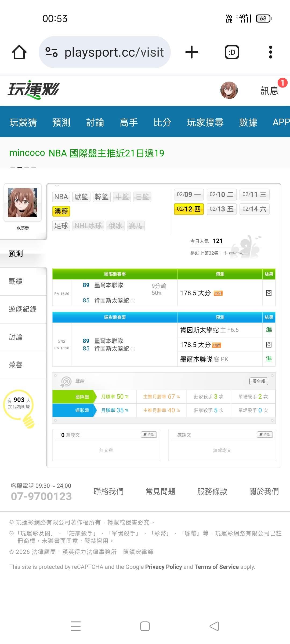Select 歐籃 league tab

(81, 197)
